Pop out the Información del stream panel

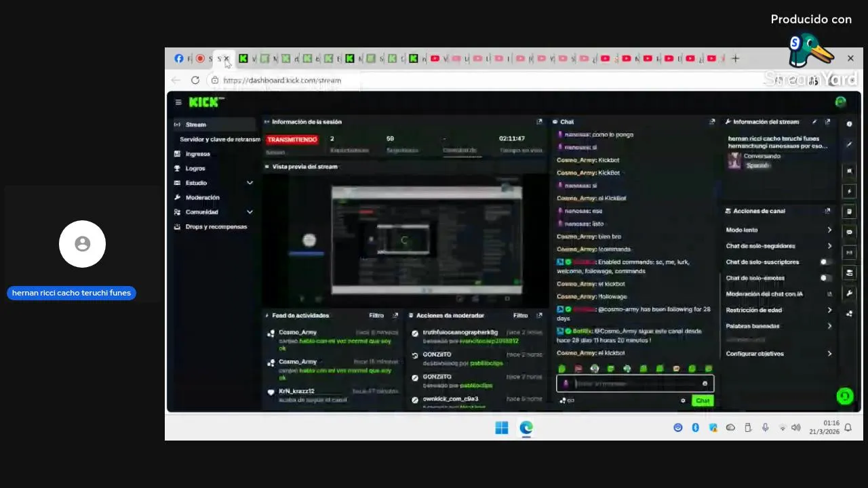(827, 122)
